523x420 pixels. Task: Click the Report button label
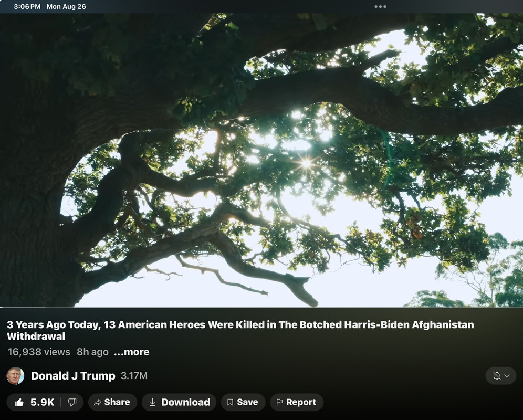coord(301,402)
